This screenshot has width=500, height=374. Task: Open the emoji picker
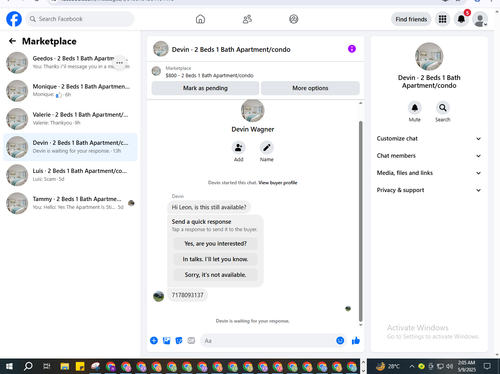[340, 340]
